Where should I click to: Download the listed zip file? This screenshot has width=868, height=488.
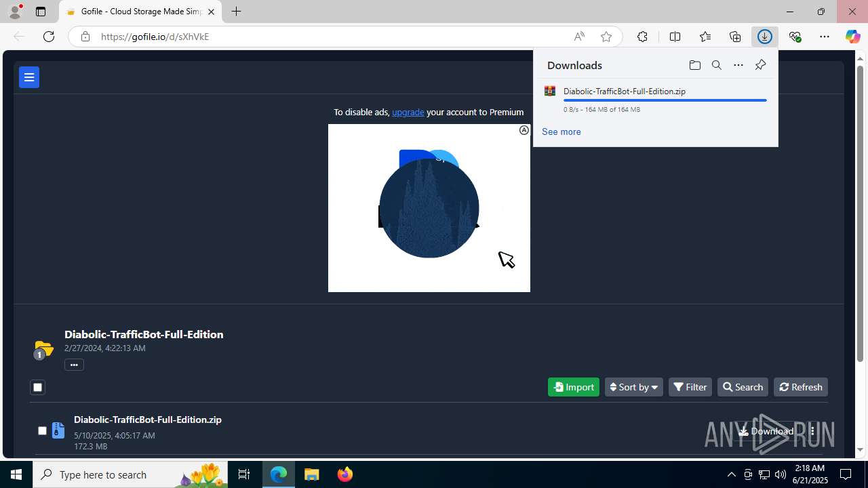[766, 431]
